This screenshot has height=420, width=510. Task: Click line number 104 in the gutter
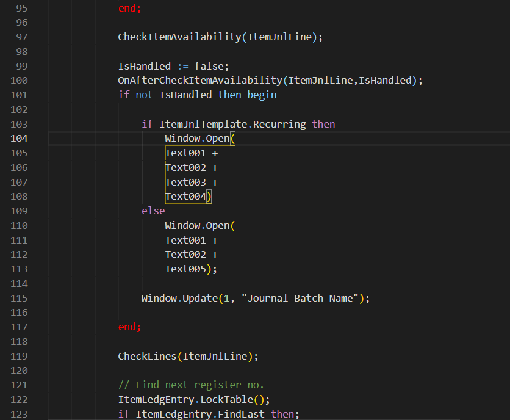[19, 138]
